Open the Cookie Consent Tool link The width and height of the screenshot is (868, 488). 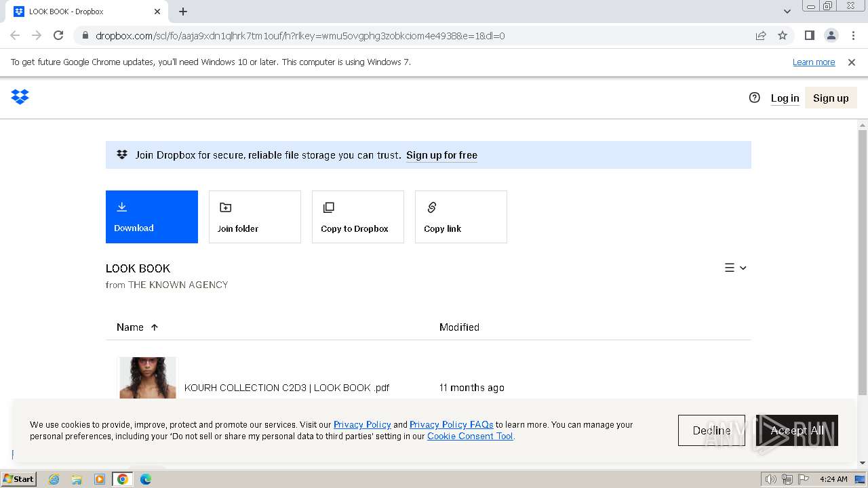pos(470,436)
